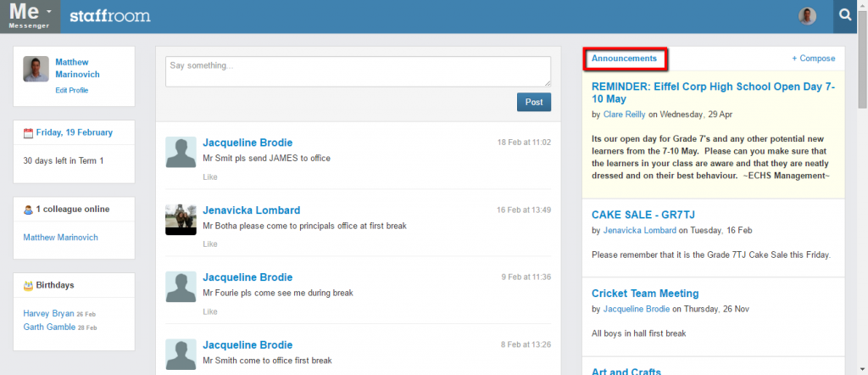Open CAKE SALE - GR7TJ announcement
Viewport: 868px width, 375px height.
[643, 215]
